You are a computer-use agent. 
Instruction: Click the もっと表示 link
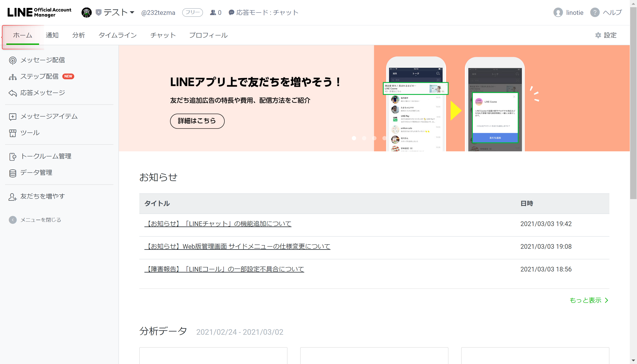click(x=585, y=300)
